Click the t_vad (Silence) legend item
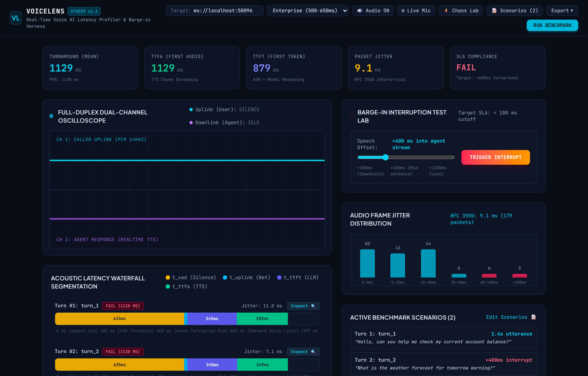Viewport: 588px width, 376px height. [191, 278]
